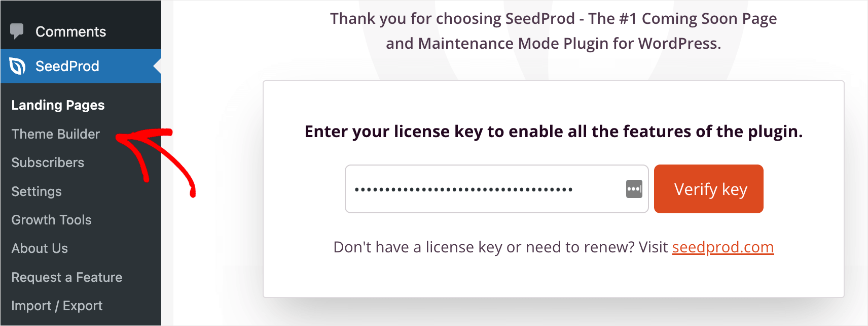Open the Subscribers page

tap(48, 162)
